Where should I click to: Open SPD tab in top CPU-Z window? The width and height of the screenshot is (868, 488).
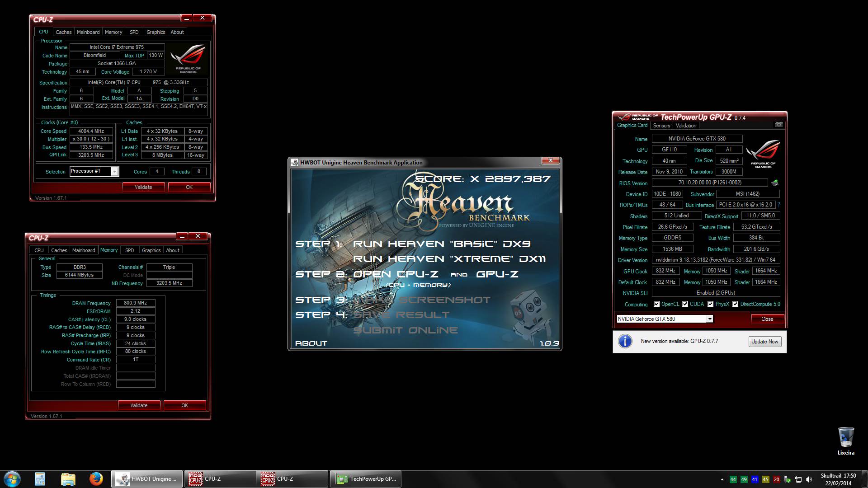tap(134, 32)
